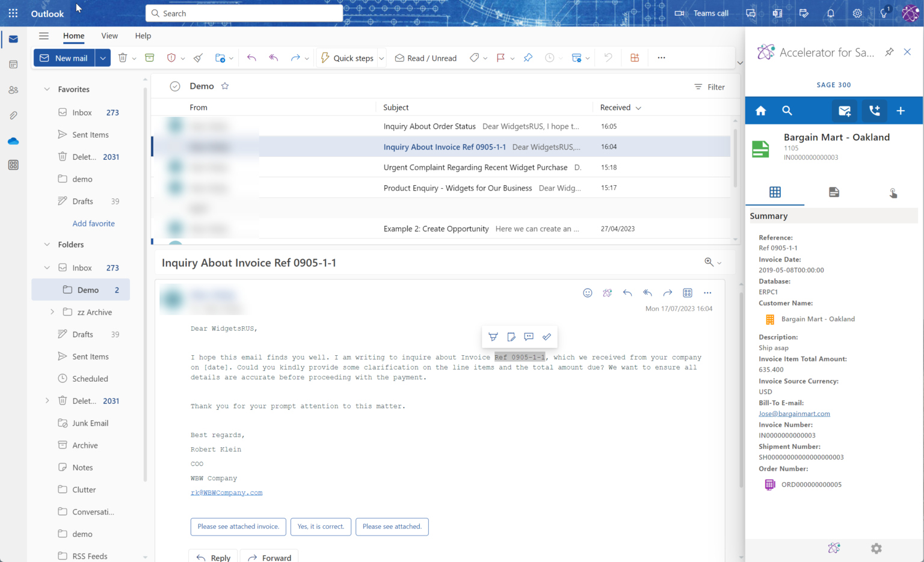This screenshot has height=562, width=924.
Task: Expand Deleted Items folder under Folders
Action: click(x=47, y=400)
